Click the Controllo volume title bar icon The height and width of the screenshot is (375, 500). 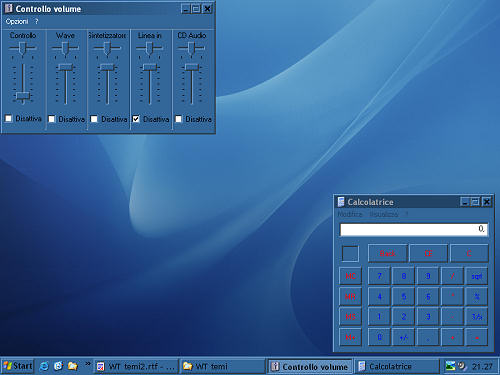coord(8,8)
